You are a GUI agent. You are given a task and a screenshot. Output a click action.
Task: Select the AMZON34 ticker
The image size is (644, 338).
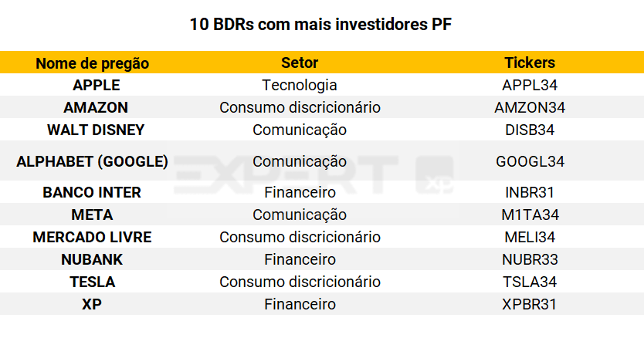530,107
